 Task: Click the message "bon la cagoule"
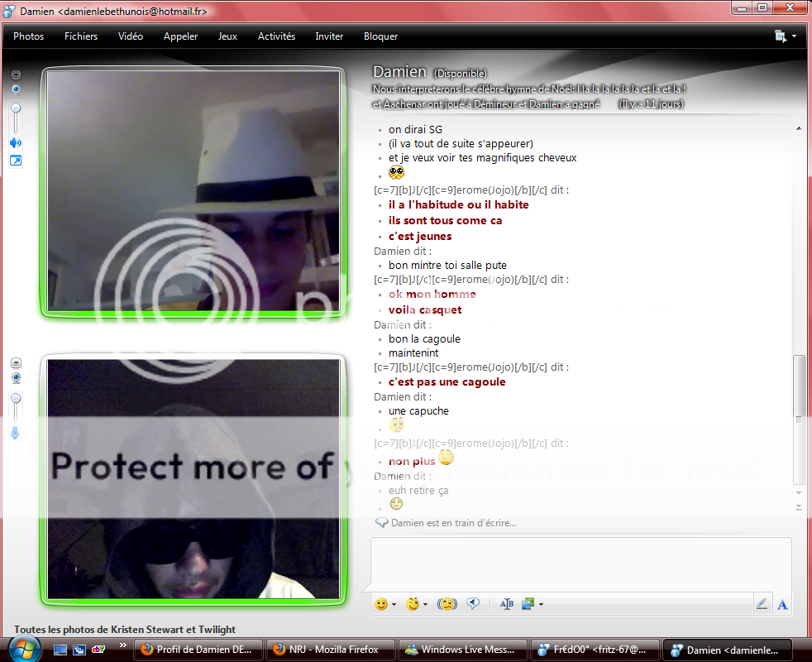coord(424,339)
